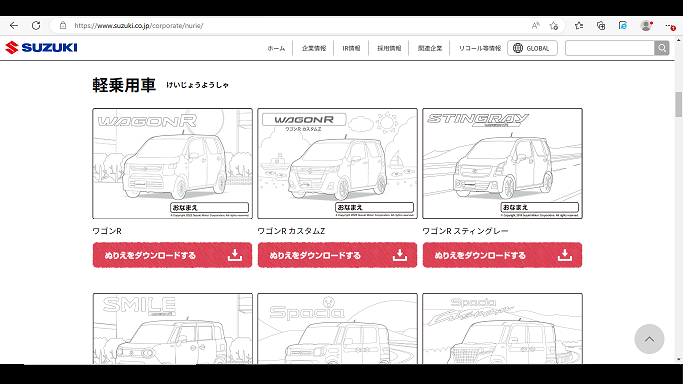Viewport: 683px width, 384px height.
Task: Add page to favorites star icon
Action: pyautogui.click(x=554, y=26)
